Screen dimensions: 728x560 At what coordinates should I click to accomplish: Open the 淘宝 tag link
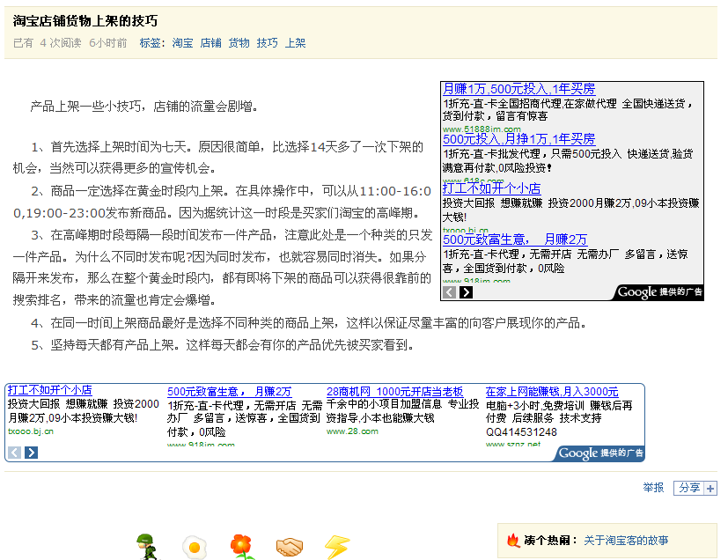[x=182, y=43]
